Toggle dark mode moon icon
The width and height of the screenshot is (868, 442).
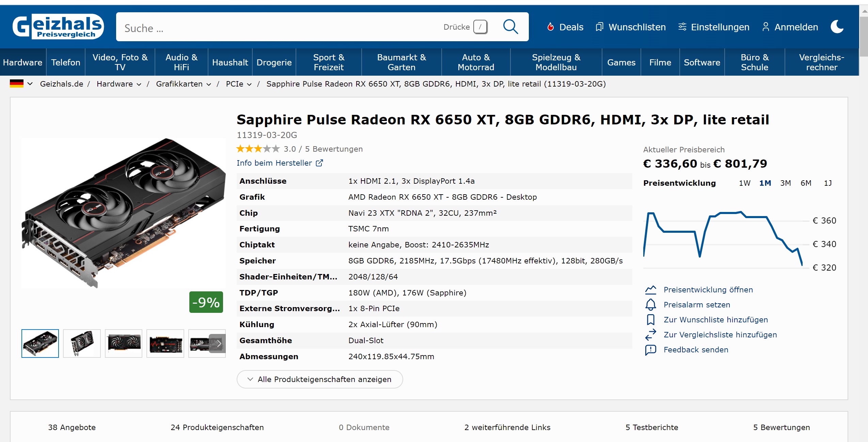pos(837,27)
